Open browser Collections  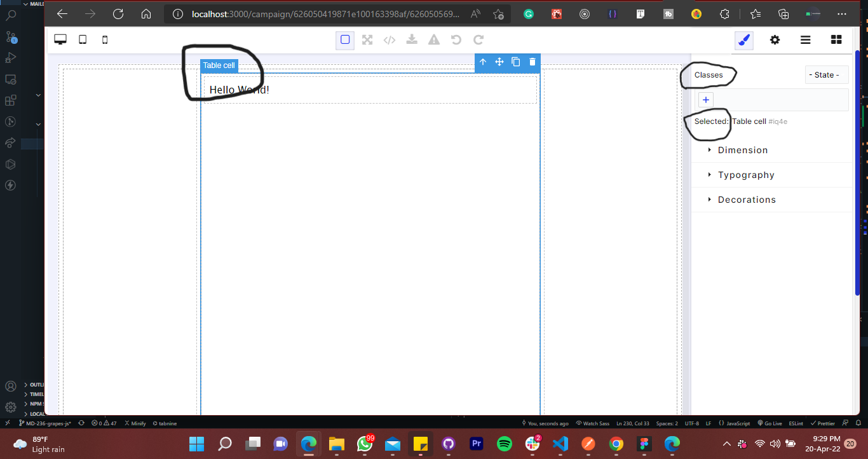(x=783, y=14)
